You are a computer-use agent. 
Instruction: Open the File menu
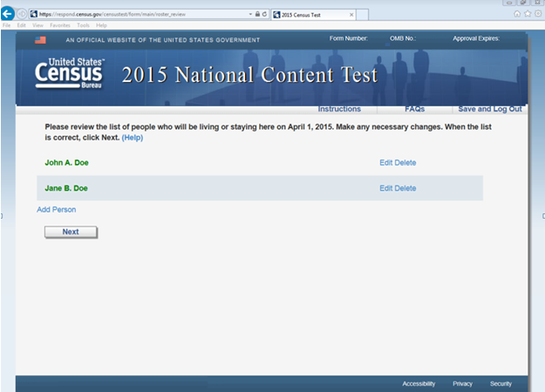[x=7, y=25]
